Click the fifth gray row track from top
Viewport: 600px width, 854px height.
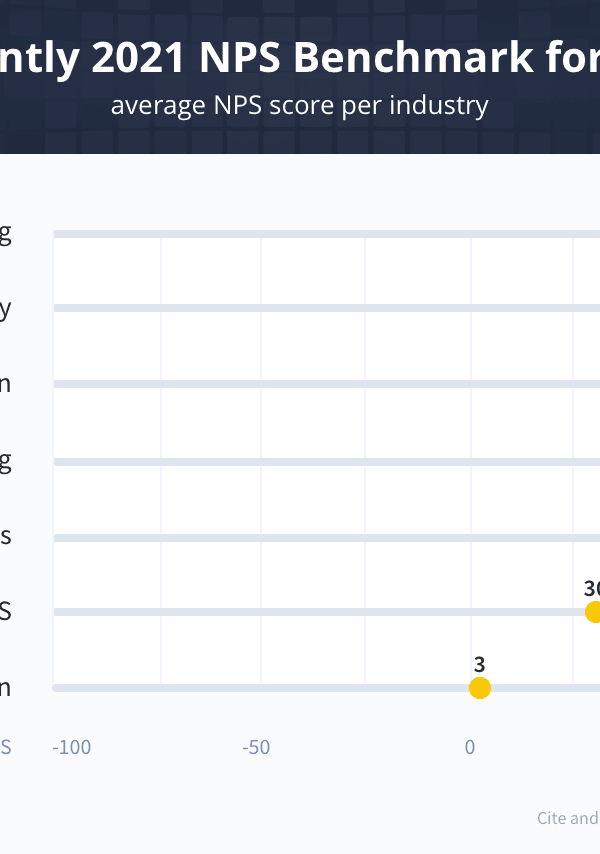(x=327, y=538)
